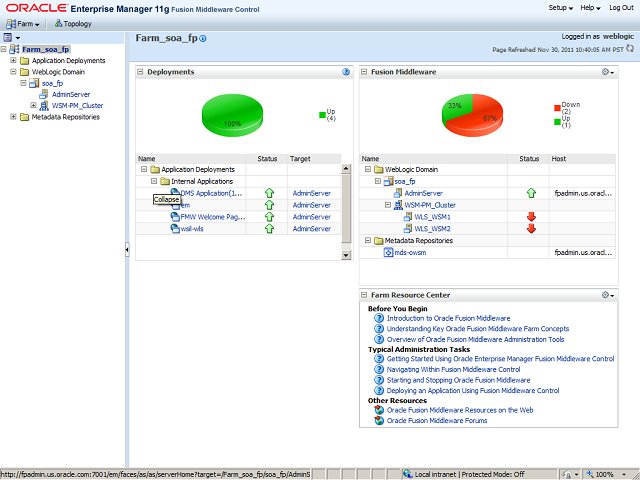Click the FMW Welcome Page application icon
The width and height of the screenshot is (640, 480).
pos(174,217)
